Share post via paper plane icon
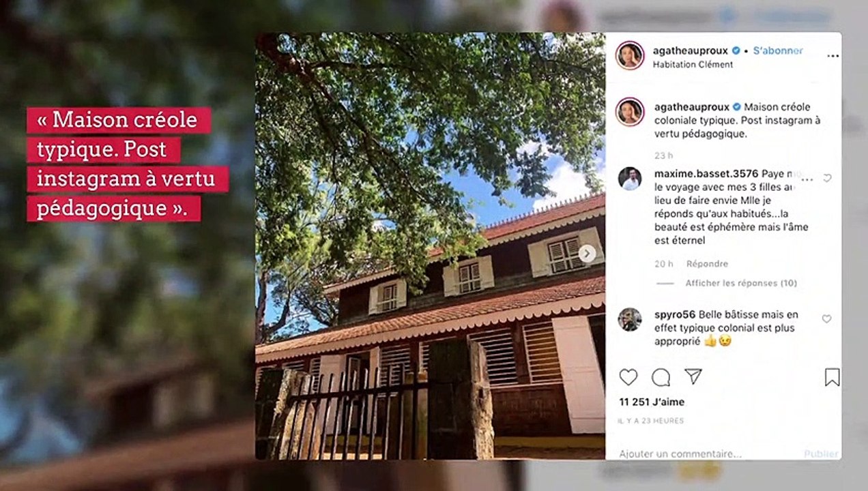Screen dimensions: 868x491 click(693, 376)
